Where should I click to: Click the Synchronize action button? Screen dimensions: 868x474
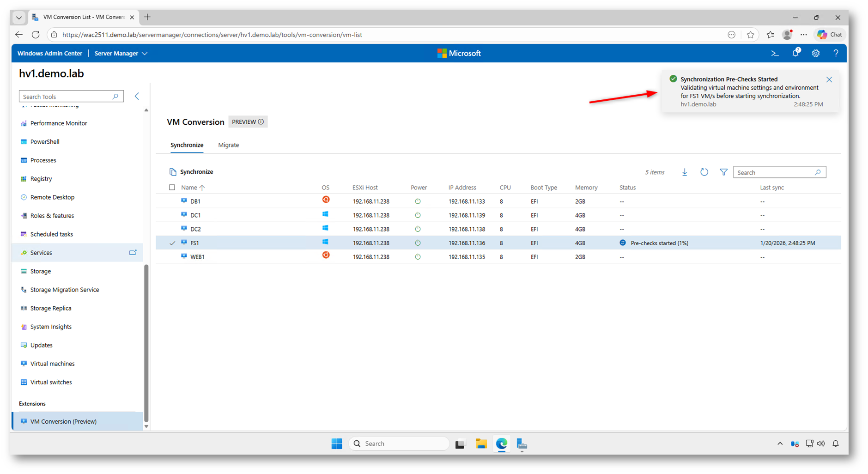pyautogui.click(x=191, y=172)
